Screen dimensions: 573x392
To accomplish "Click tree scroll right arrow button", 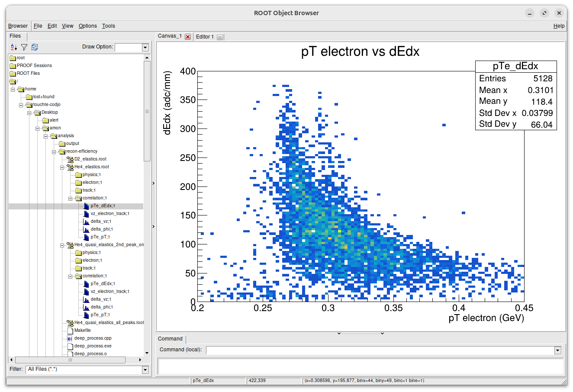I will [x=140, y=360].
